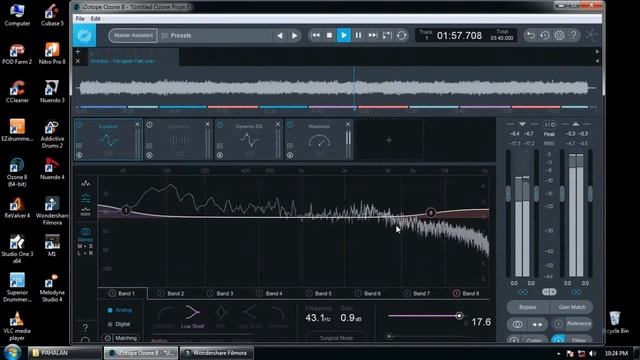The height and width of the screenshot is (360, 640).
Task: Enable the Matching EQ mode
Action: coord(121,338)
